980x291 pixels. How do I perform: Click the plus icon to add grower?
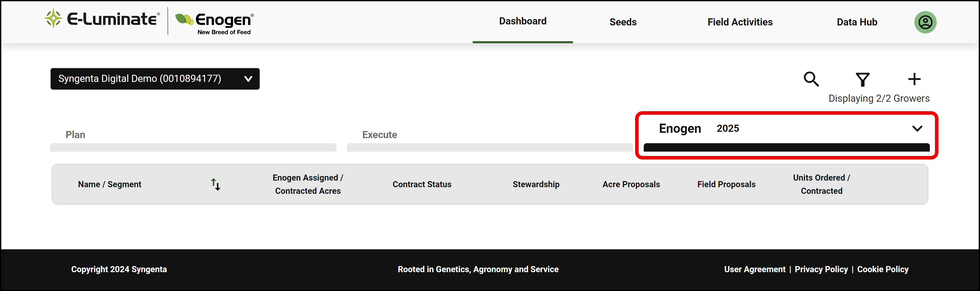(914, 79)
